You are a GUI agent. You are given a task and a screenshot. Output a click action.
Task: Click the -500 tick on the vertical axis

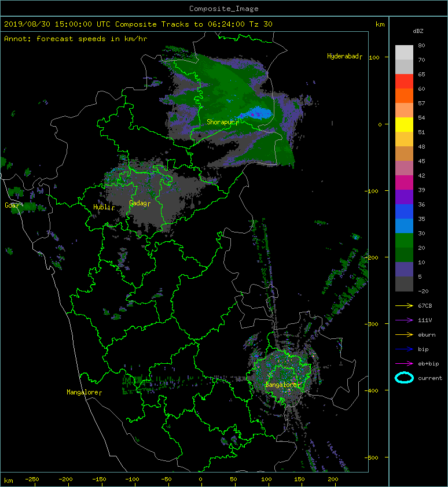point(372,458)
